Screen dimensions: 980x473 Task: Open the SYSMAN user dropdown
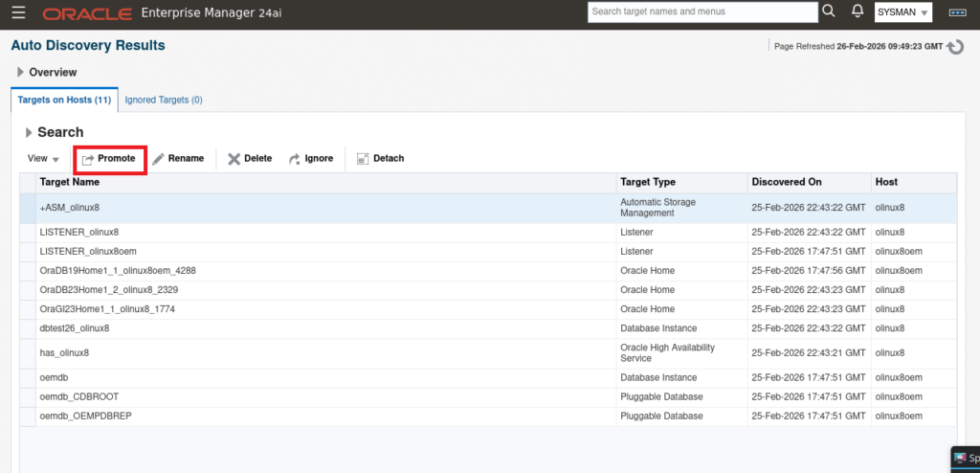[902, 13]
